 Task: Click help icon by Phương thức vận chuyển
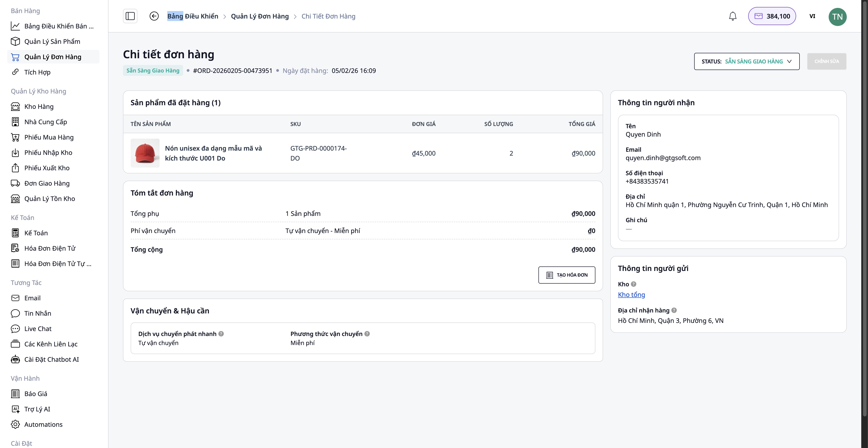click(367, 334)
